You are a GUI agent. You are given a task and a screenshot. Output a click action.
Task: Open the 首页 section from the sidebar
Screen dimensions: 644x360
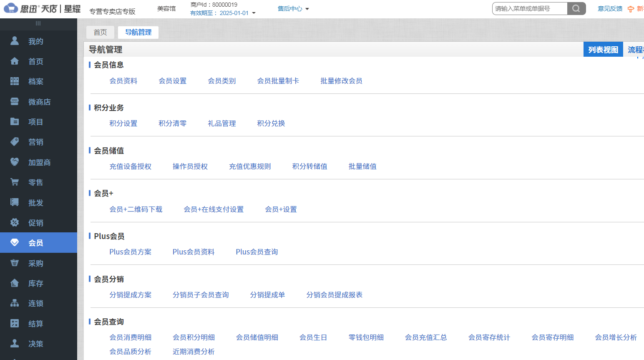pos(35,61)
